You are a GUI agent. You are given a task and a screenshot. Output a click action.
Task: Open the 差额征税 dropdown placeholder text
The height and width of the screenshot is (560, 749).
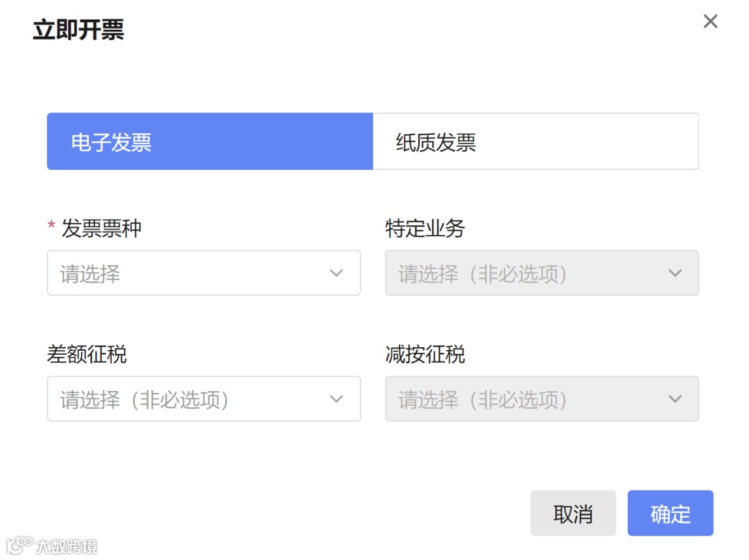tap(144, 399)
